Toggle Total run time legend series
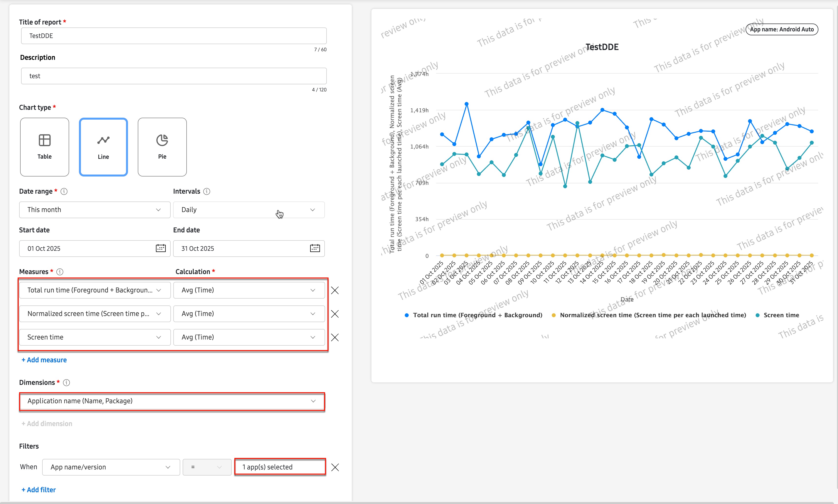The height and width of the screenshot is (504, 838). [477, 315]
